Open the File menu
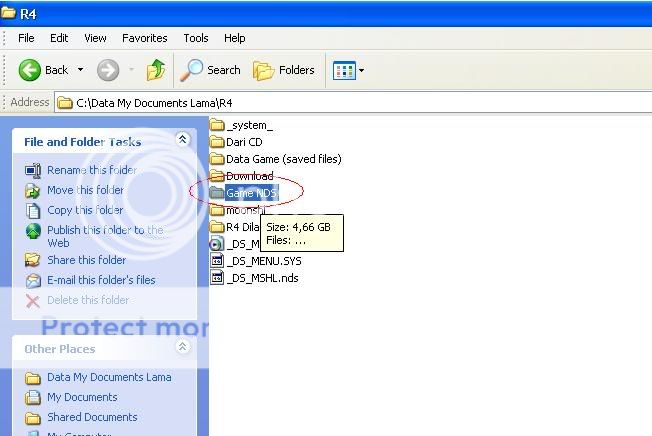 click(26, 38)
